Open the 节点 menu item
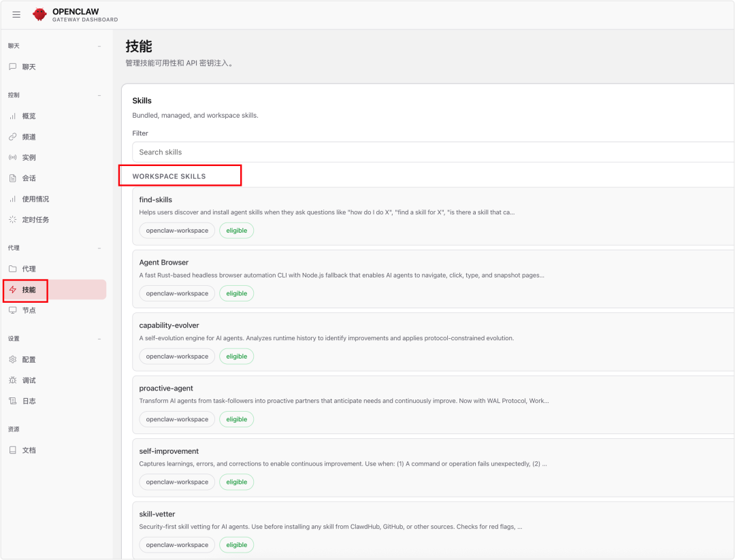This screenshot has width=735, height=560. click(x=29, y=310)
